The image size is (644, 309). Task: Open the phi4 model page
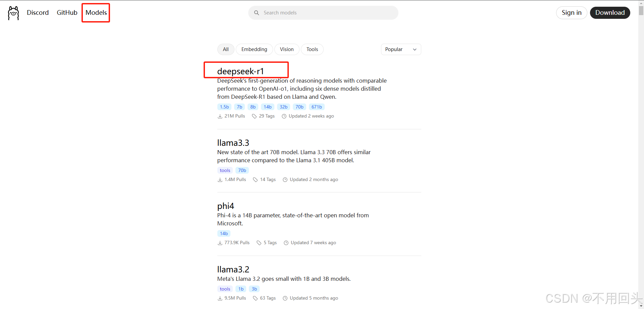226,206
